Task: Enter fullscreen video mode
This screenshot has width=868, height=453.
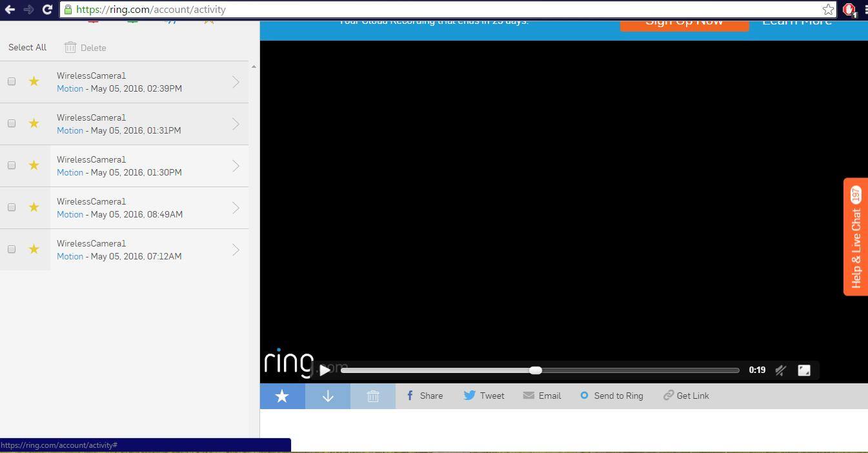Action: tap(804, 370)
